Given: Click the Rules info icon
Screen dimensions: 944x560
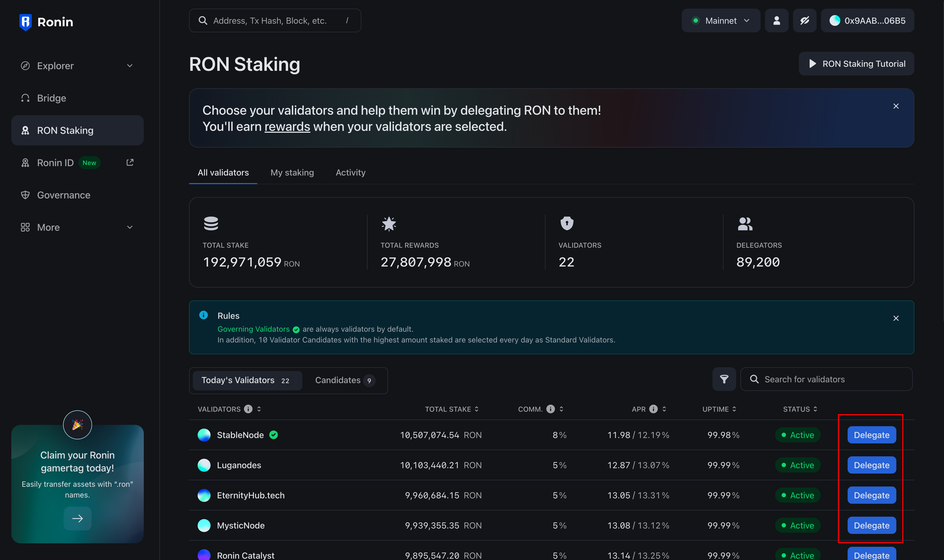Looking at the screenshot, I should tap(203, 315).
